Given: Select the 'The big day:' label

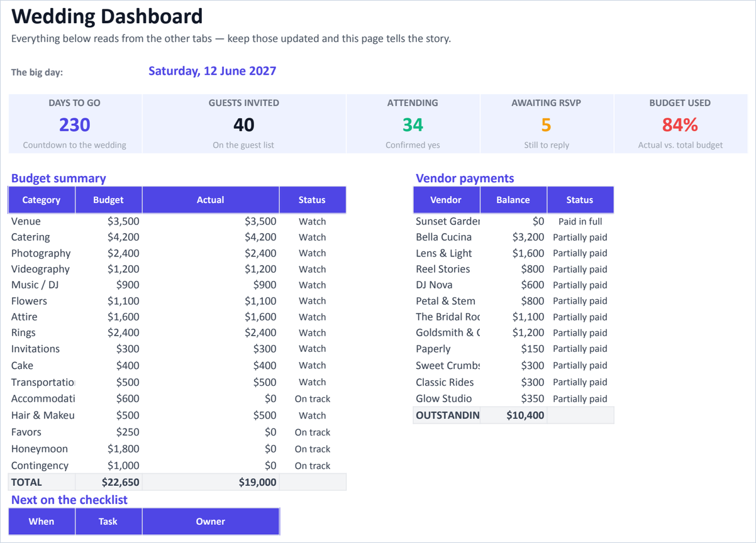Looking at the screenshot, I should coord(37,72).
